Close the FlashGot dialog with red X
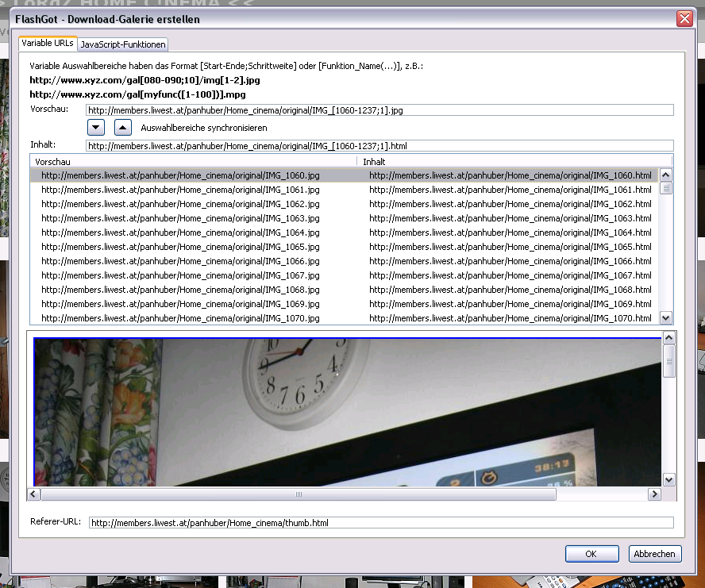The image size is (705, 588). click(x=685, y=19)
